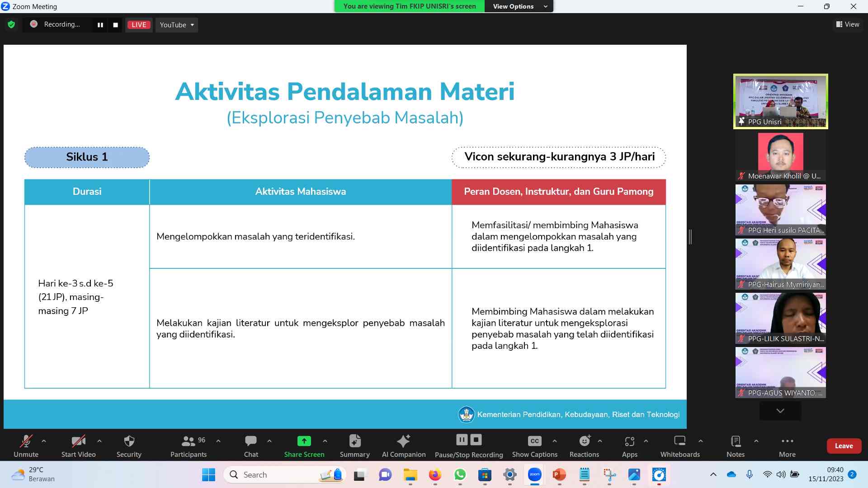The width and height of the screenshot is (868, 488).
Task: Unmute the microphone
Action: (x=26, y=446)
